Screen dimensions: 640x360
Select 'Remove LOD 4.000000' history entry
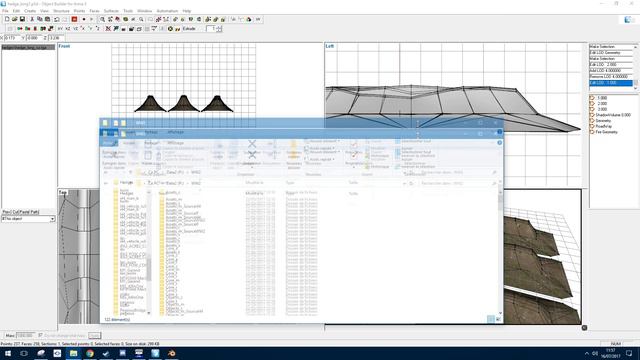[611, 77]
